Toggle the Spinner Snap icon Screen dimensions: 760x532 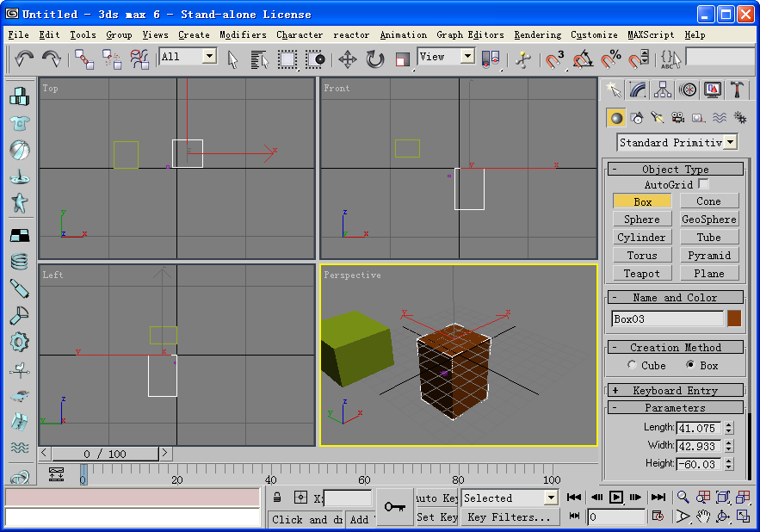click(639, 59)
